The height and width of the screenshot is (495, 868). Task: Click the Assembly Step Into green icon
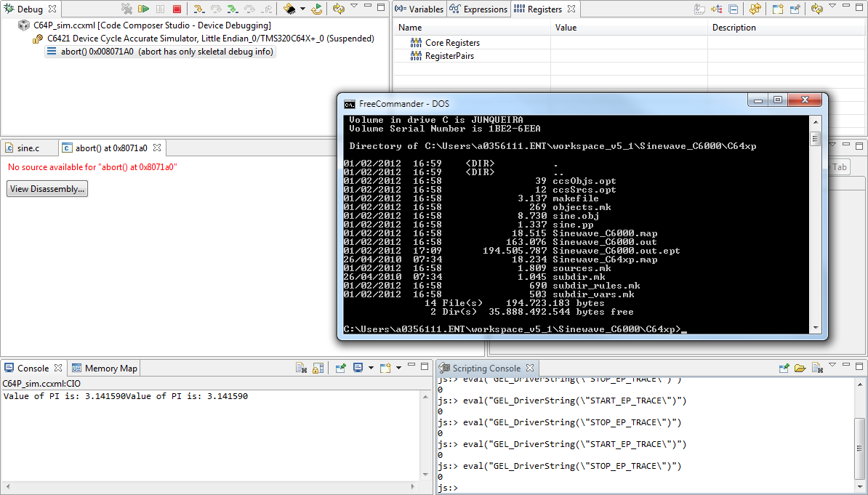point(233,9)
